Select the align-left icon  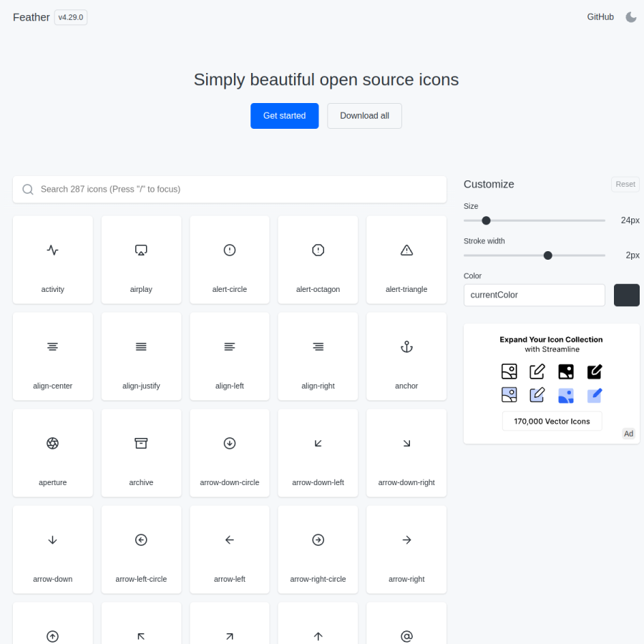coord(230,356)
